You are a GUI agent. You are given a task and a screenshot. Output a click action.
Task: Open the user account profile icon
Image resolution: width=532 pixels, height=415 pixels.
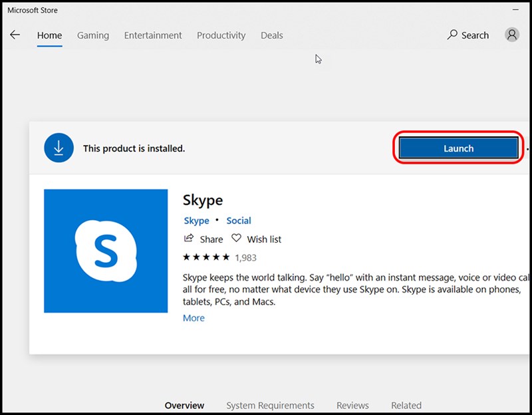[x=512, y=35]
